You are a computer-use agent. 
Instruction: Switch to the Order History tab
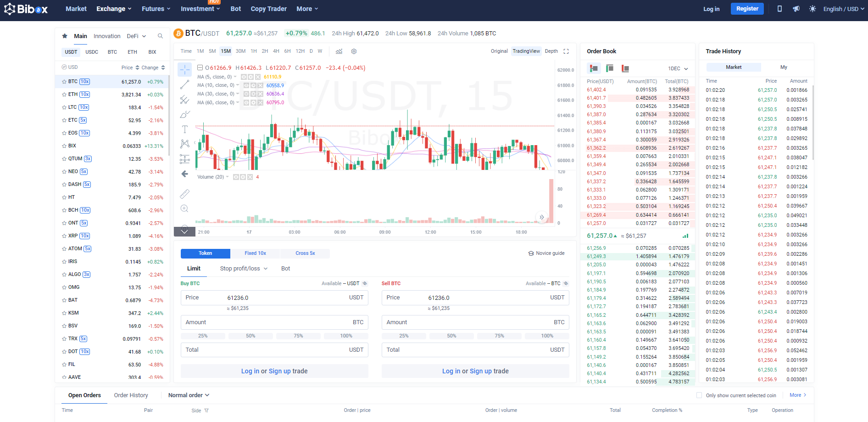point(131,395)
